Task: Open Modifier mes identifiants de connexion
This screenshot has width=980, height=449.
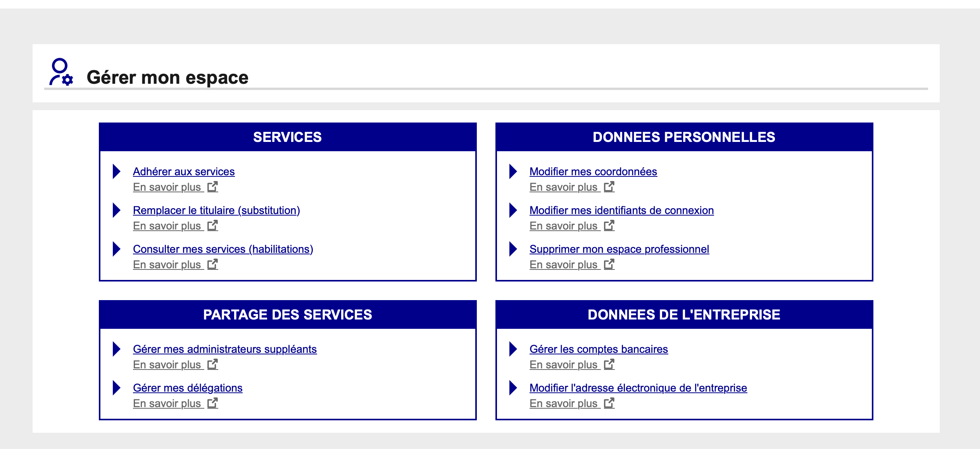Action: (621, 210)
